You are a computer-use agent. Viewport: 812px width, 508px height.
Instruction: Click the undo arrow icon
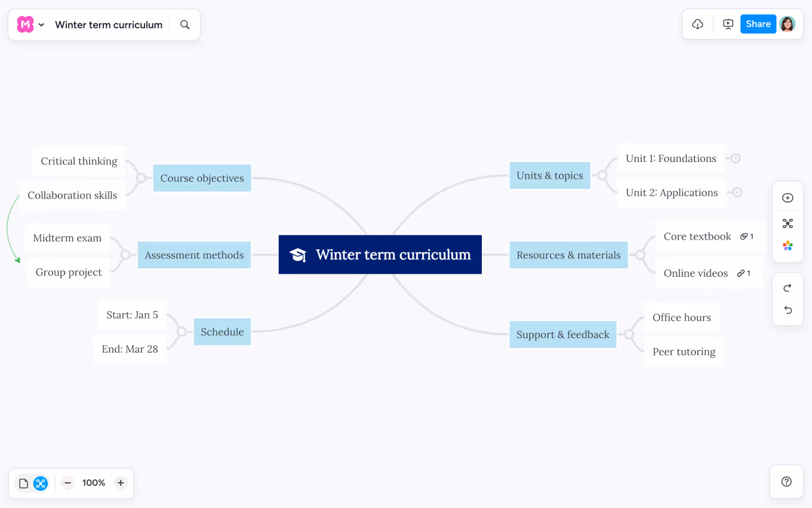point(788,310)
